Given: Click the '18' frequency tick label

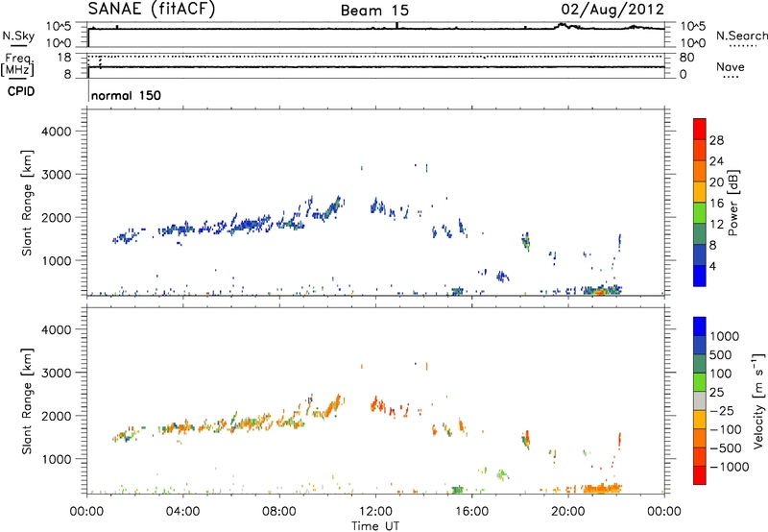Looking at the screenshot, I should coord(63,58).
